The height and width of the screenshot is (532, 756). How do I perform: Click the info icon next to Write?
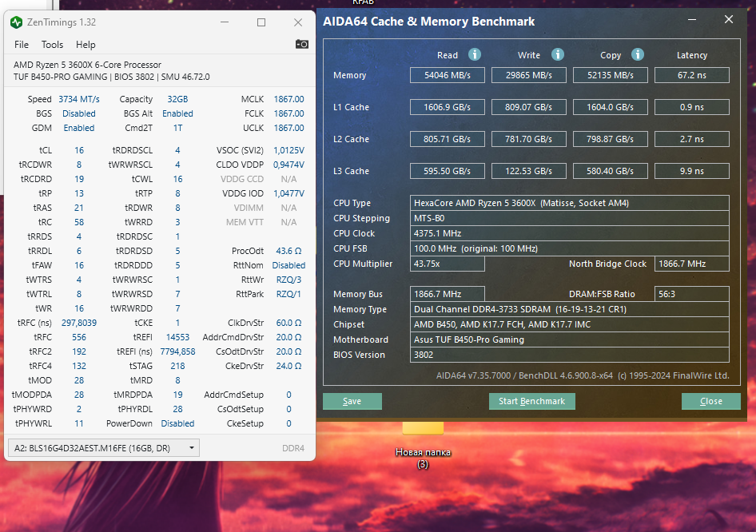558,54
